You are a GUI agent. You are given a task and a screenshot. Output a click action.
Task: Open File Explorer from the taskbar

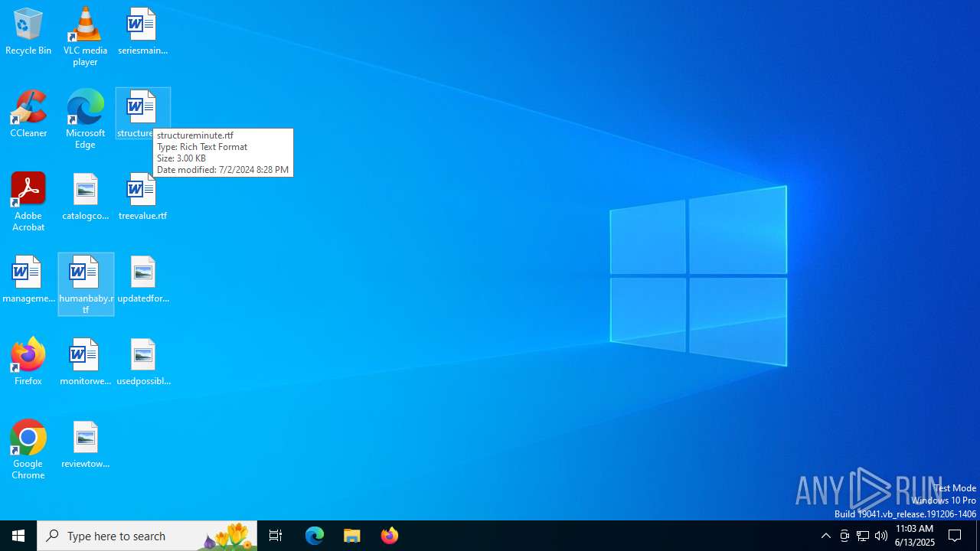[x=352, y=536]
